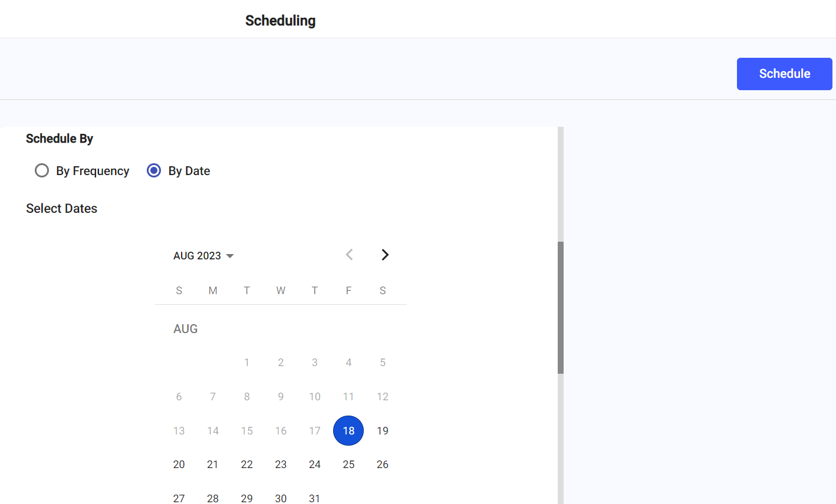This screenshot has width=836, height=504.
Task: Select the By Frequency radio option
Action: pyautogui.click(x=42, y=171)
